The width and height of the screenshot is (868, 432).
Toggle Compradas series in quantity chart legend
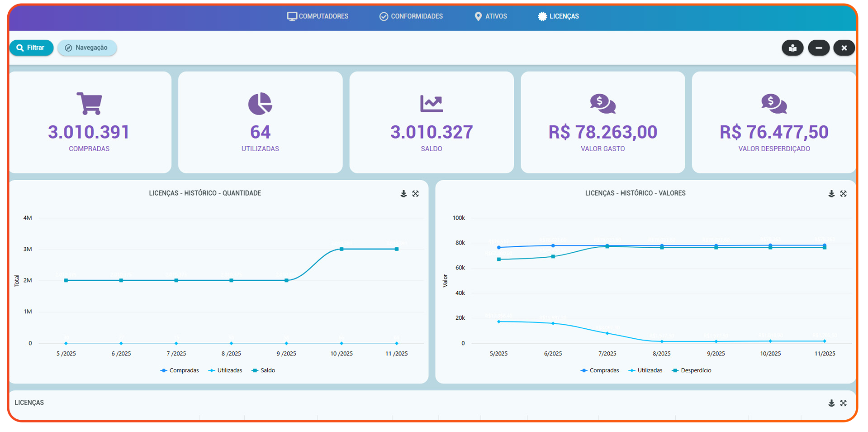[180, 370]
